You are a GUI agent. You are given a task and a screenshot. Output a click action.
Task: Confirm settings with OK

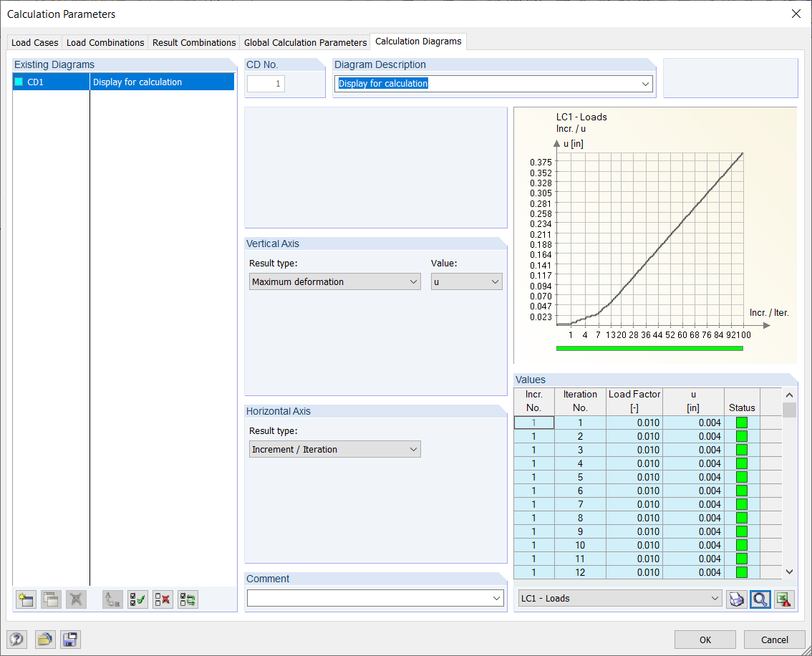coord(705,640)
